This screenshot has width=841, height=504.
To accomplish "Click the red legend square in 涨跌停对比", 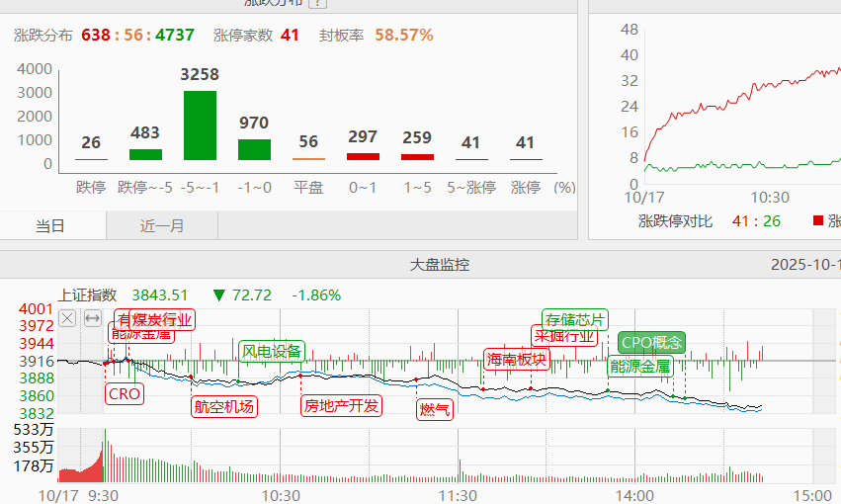I will pyautogui.click(x=818, y=220).
